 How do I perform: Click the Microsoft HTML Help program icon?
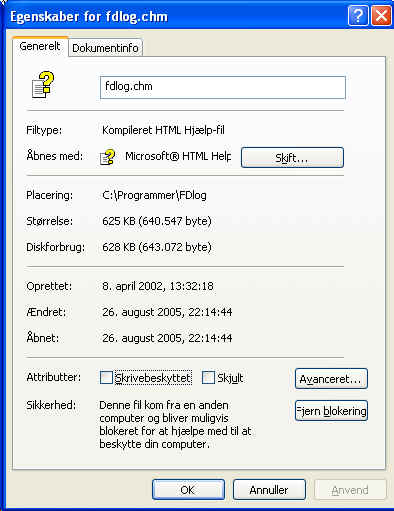coord(108,157)
